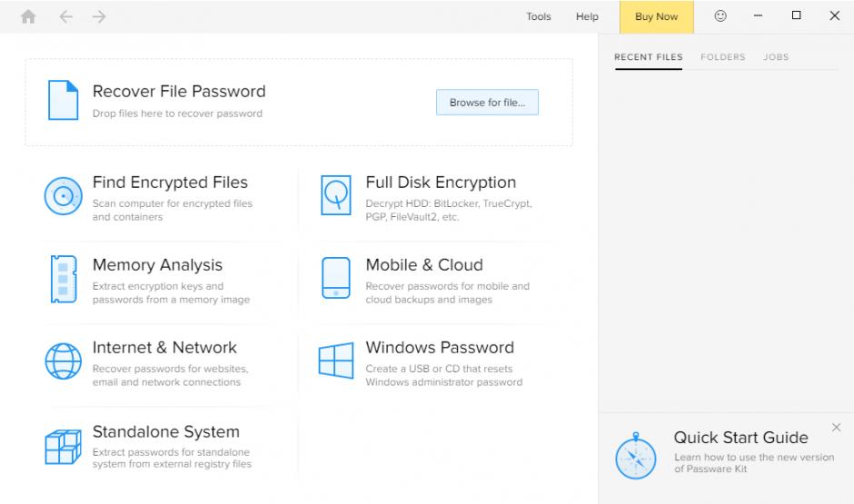This screenshot has width=854, height=504.
Task: Select the Recent Files tab
Action: click(x=648, y=57)
